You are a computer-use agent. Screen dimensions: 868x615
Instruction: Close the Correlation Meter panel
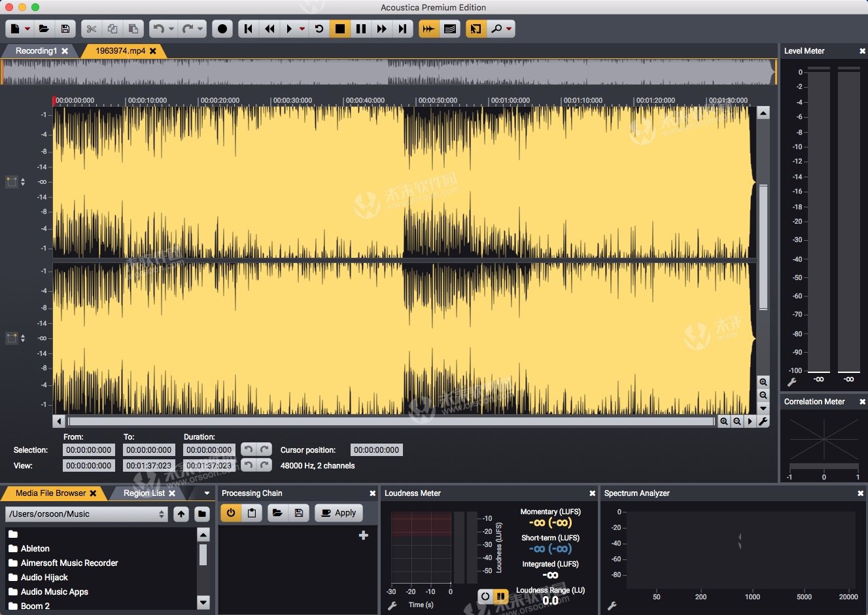pyautogui.click(x=862, y=402)
